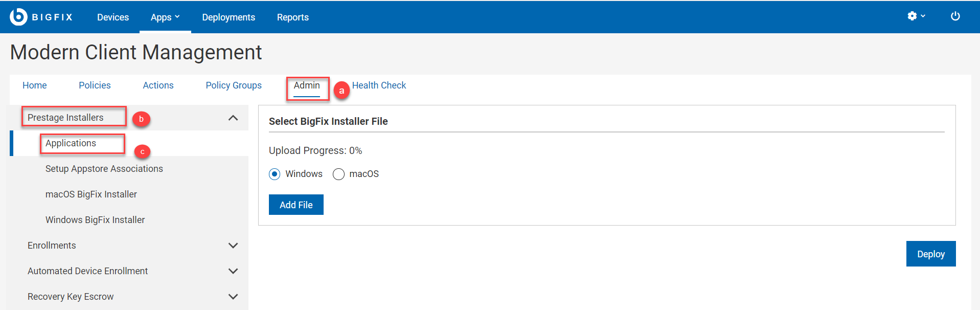Expand Automated Device Enrollment chevron
The image size is (980, 310).
click(233, 271)
